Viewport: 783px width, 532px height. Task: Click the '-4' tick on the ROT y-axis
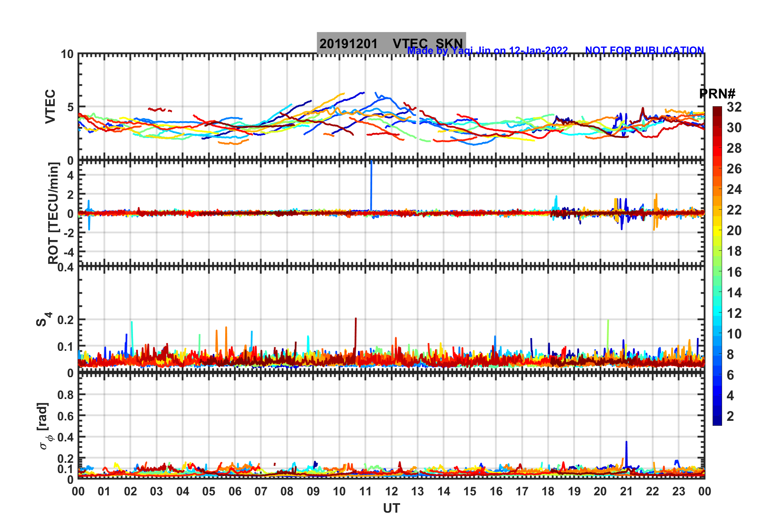pyautogui.click(x=69, y=252)
